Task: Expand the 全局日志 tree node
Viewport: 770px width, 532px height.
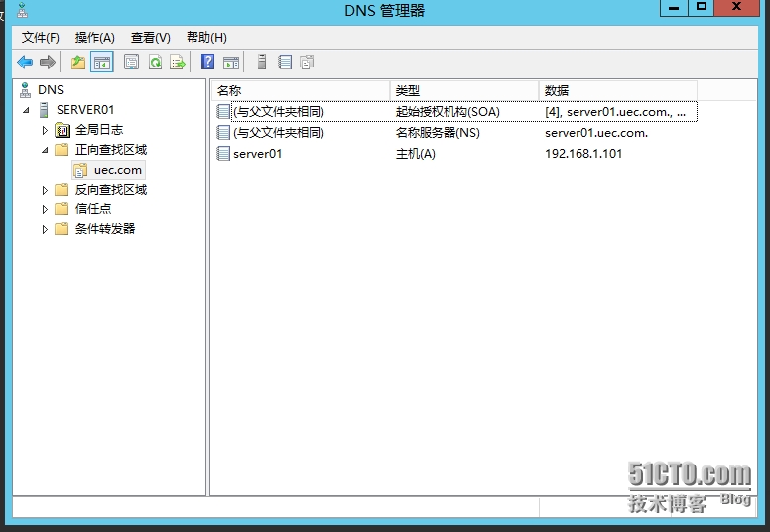Action: tap(45, 130)
